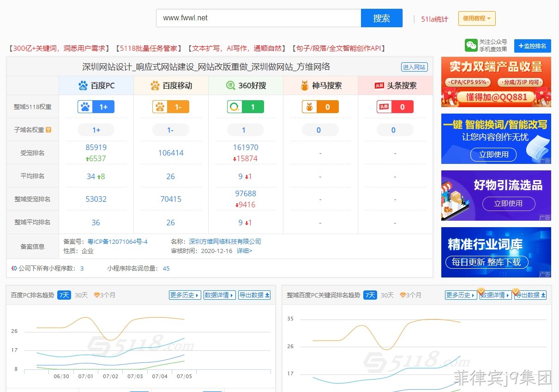Click the 实力双端产品收量 ad banner
Image resolution: width=559 pixels, height=392 pixels.
pos(496,82)
